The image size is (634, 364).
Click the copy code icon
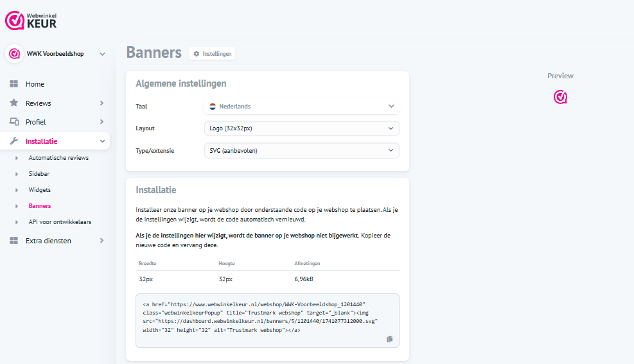coord(389,339)
